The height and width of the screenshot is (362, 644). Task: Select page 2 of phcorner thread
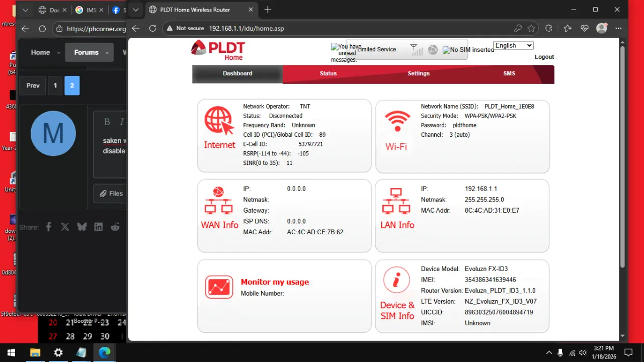tap(72, 85)
